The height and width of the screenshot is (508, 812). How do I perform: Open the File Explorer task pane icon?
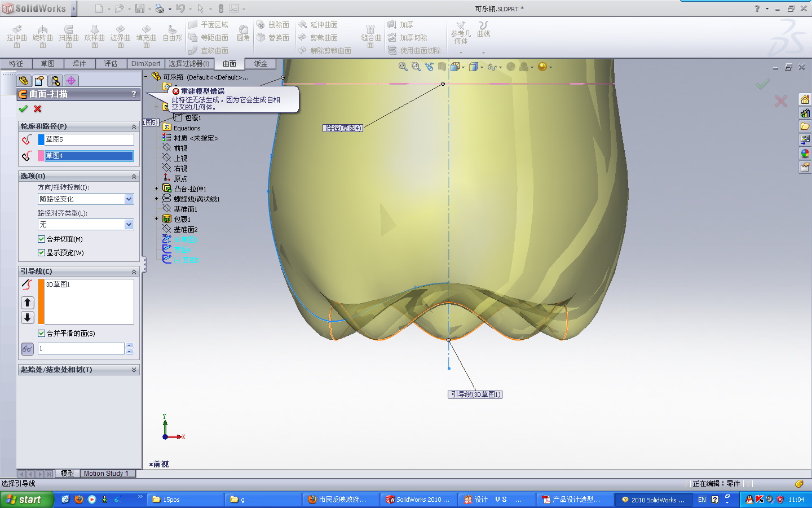[x=805, y=126]
